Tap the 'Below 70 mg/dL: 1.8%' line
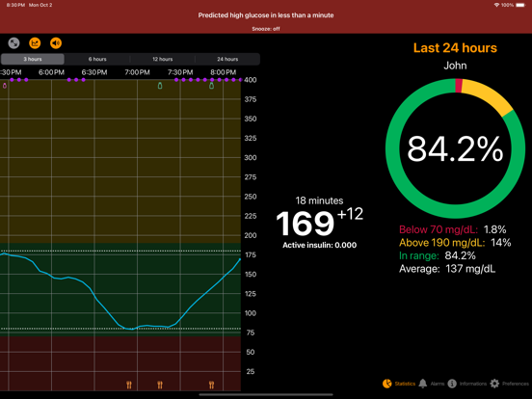 [453, 229]
